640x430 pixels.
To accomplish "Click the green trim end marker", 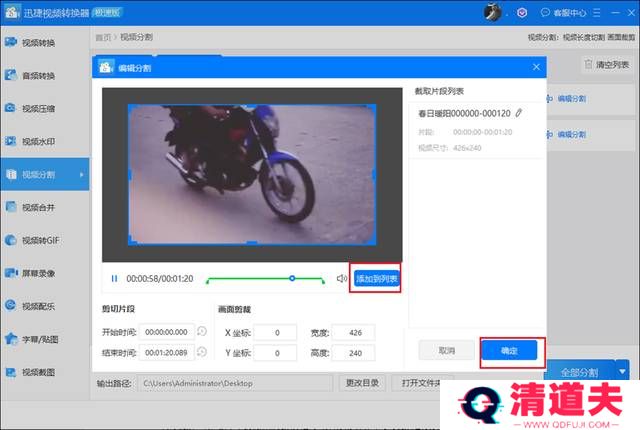I will (x=323, y=281).
